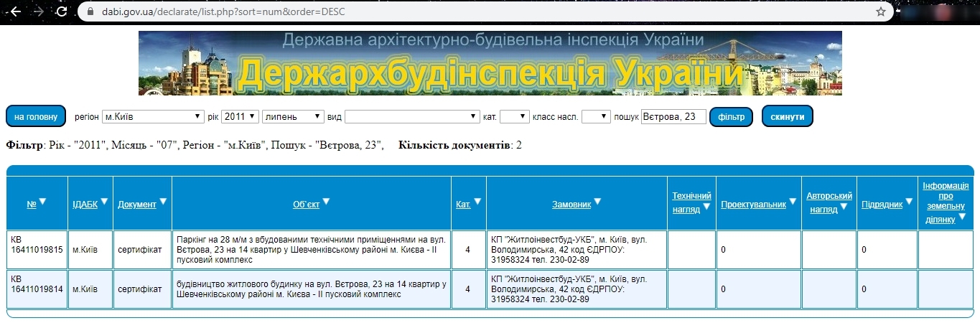Sort by the Об'єкт column link
Viewport: 980px width, 323px height.
click(306, 205)
